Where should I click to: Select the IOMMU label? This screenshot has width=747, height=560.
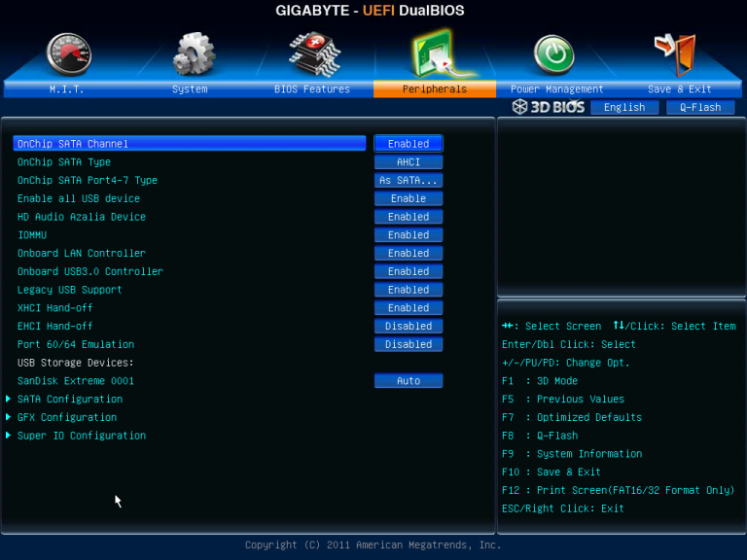pyautogui.click(x=32, y=234)
